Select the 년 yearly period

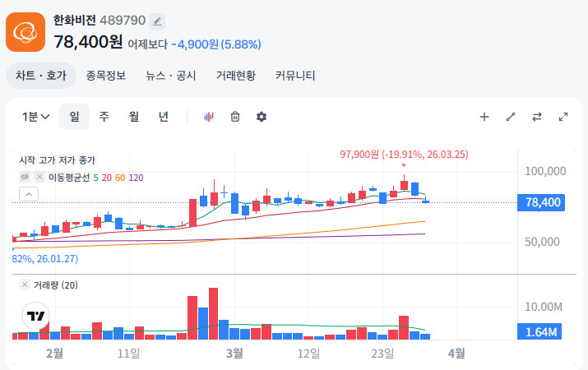[x=164, y=117]
